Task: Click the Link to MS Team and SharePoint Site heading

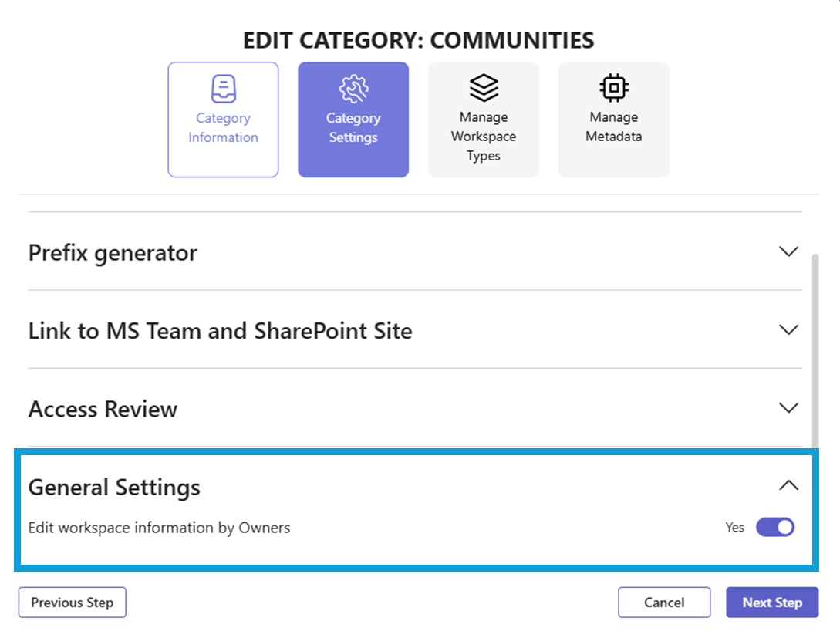Action: click(x=220, y=331)
